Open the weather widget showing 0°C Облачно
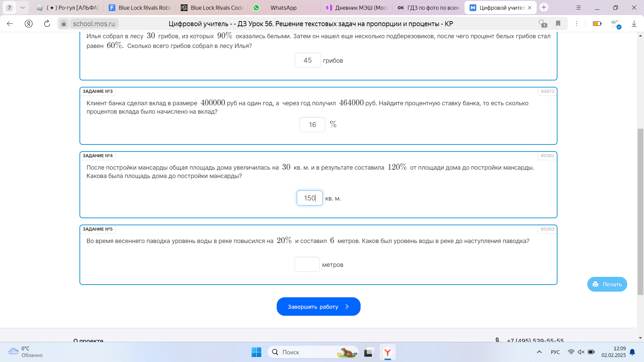 click(25, 352)
